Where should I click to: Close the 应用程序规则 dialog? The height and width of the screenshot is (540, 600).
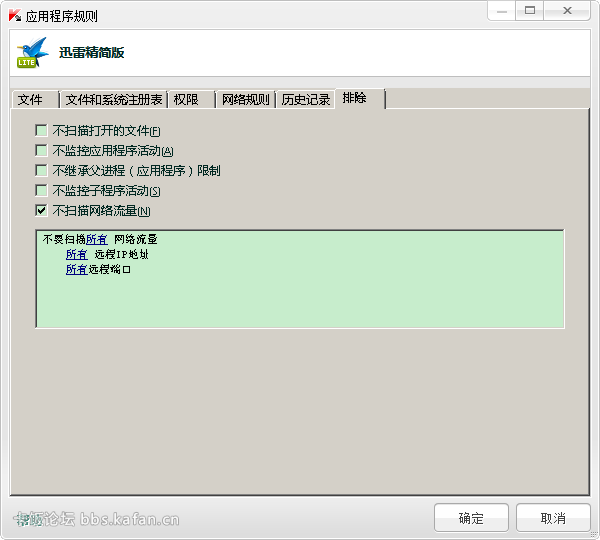567,11
